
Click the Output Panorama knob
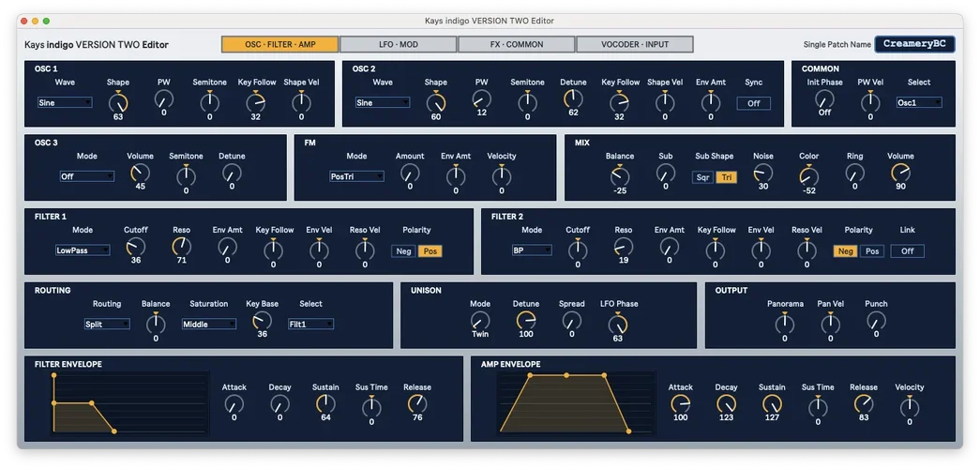click(x=784, y=324)
